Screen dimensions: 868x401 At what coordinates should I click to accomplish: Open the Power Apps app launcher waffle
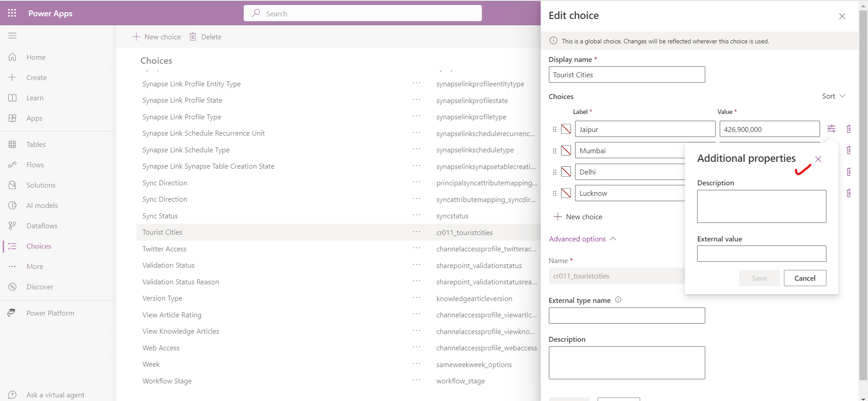[12, 13]
